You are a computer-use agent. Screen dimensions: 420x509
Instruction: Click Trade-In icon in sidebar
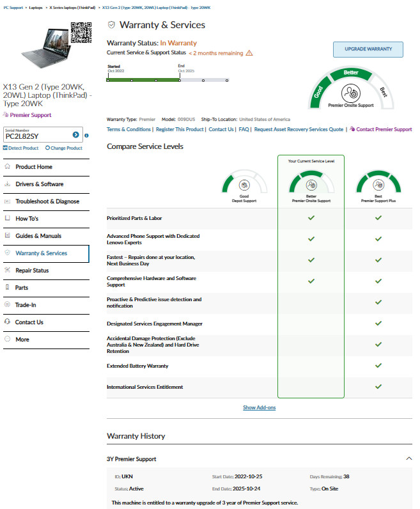pos(8,304)
